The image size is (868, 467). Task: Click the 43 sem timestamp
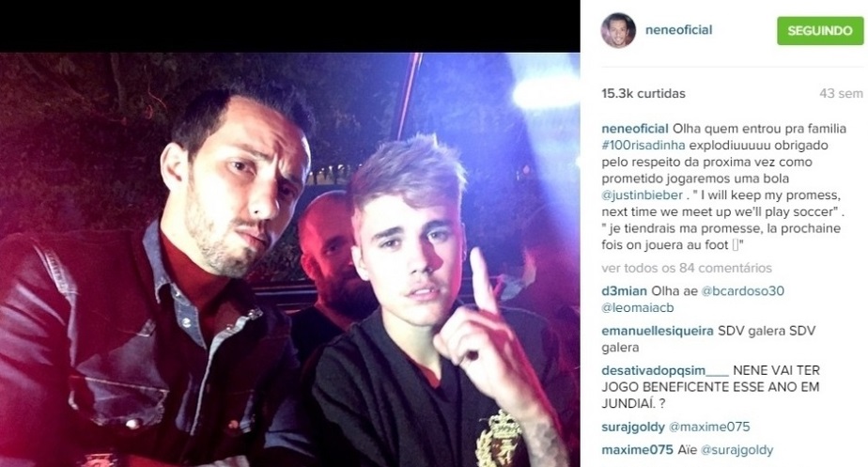click(x=841, y=94)
